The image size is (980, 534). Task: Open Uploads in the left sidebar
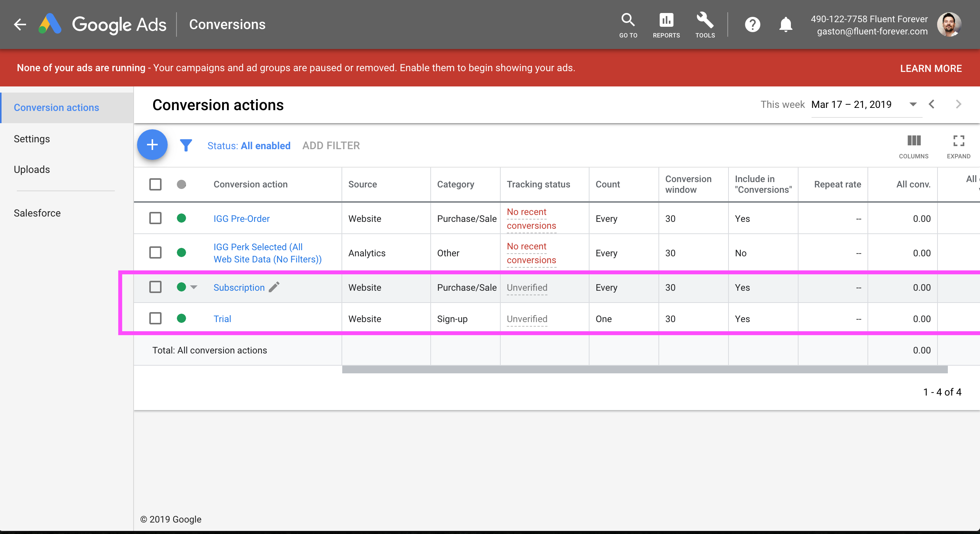pyautogui.click(x=32, y=169)
